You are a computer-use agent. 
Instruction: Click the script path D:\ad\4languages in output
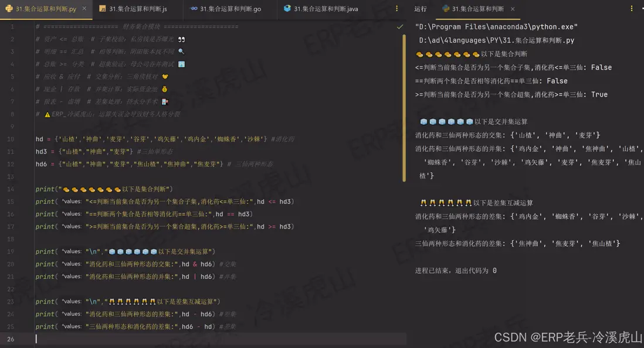click(x=497, y=40)
